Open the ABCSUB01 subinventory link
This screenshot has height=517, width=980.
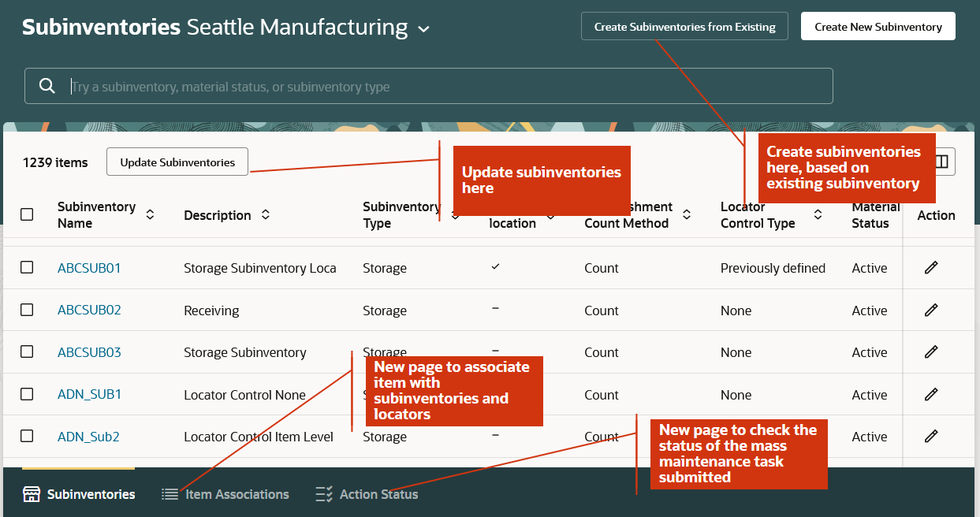(89, 268)
